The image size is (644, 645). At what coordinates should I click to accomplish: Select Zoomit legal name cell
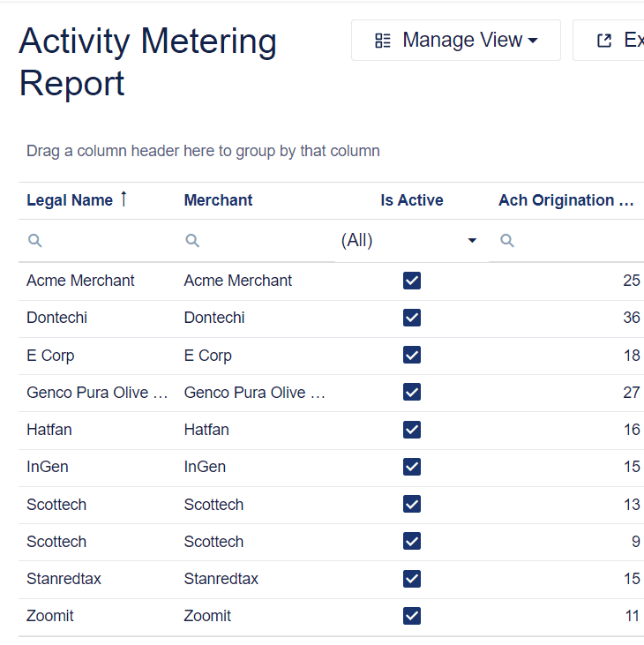pyautogui.click(x=49, y=616)
